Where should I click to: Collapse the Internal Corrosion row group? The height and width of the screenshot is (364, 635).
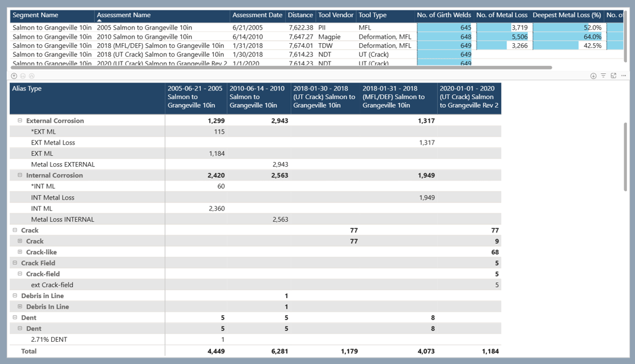[20, 176]
